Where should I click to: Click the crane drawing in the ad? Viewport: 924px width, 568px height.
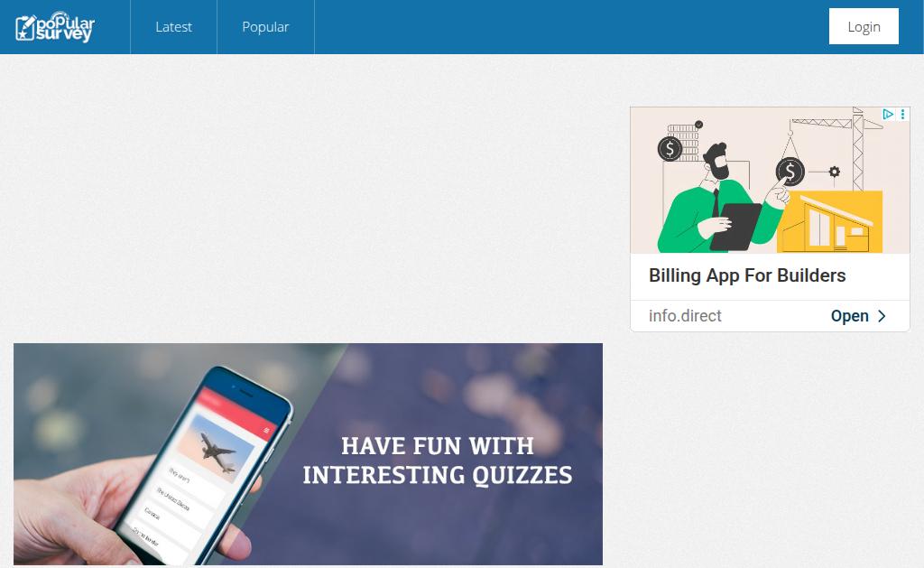point(836,147)
